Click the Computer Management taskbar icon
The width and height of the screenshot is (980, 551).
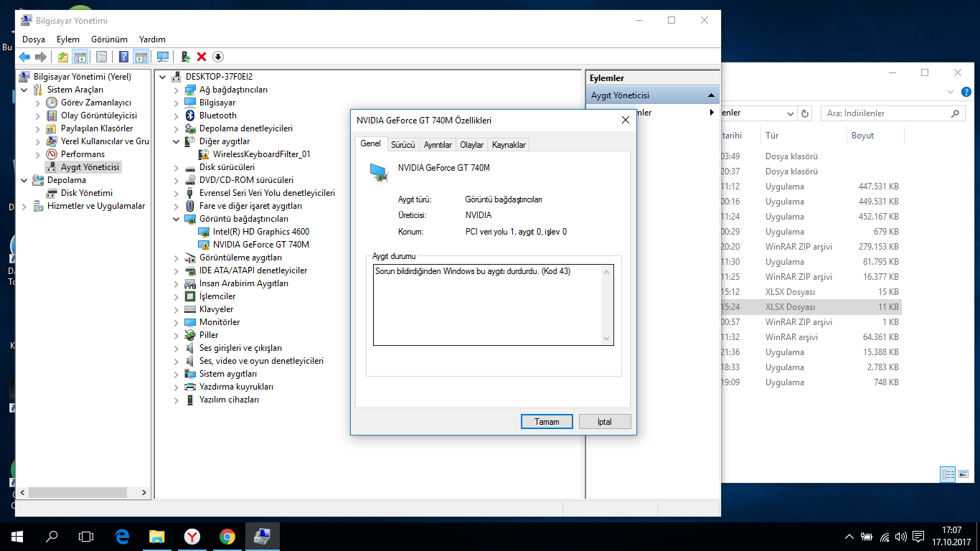click(x=262, y=536)
